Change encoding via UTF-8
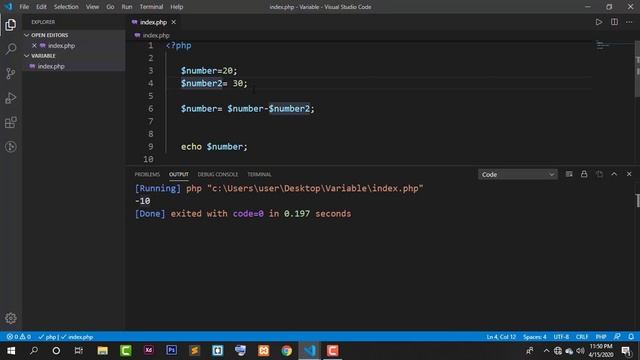This screenshot has height=360, width=640. pyautogui.click(x=561, y=337)
